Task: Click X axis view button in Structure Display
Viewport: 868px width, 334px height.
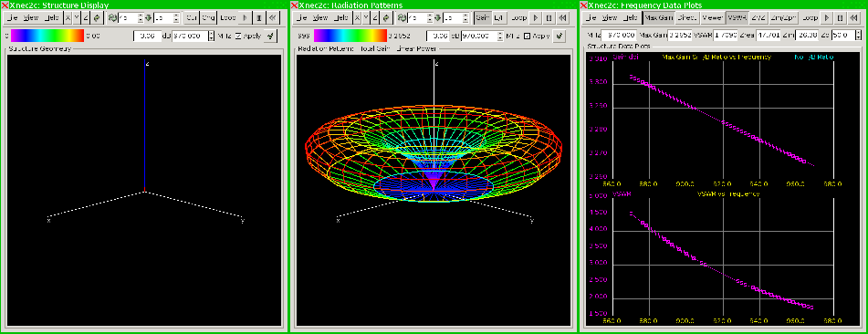Action: point(68,17)
